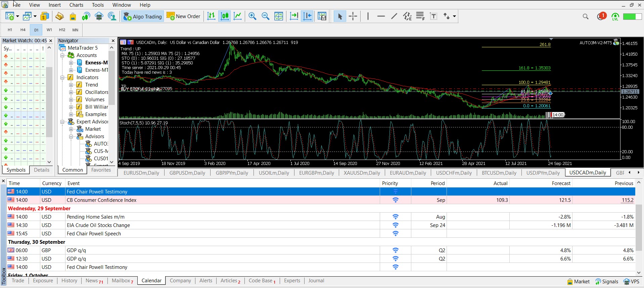The image size is (644, 288).
Task: Tile chart windows with the grid icon
Action: point(279,16)
